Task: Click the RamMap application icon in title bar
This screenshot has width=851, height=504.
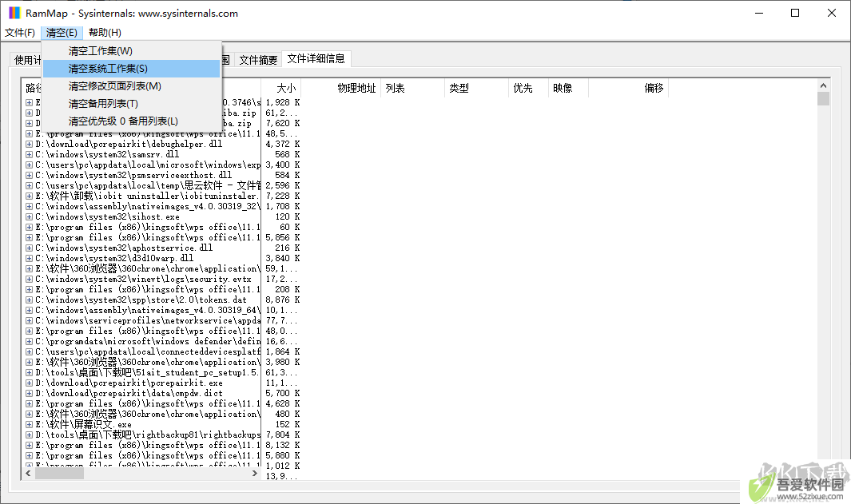Action: pos(14,13)
